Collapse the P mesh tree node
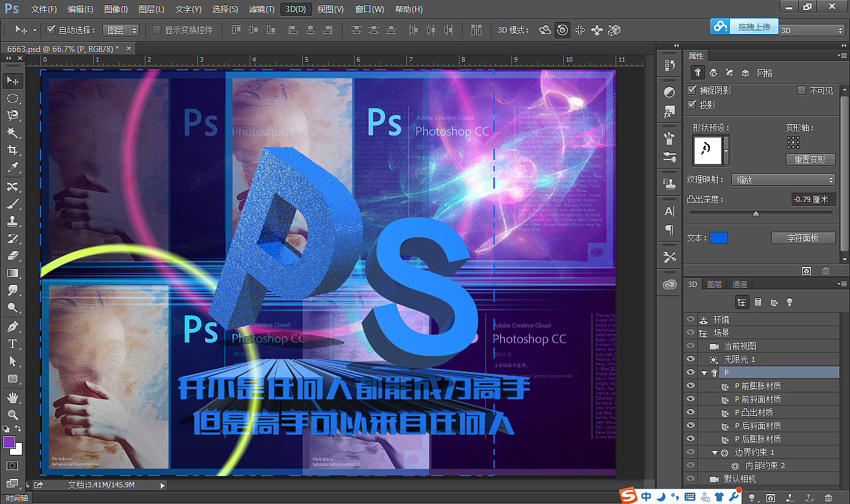Image resolution: width=850 pixels, height=504 pixels. [x=704, y=373]
